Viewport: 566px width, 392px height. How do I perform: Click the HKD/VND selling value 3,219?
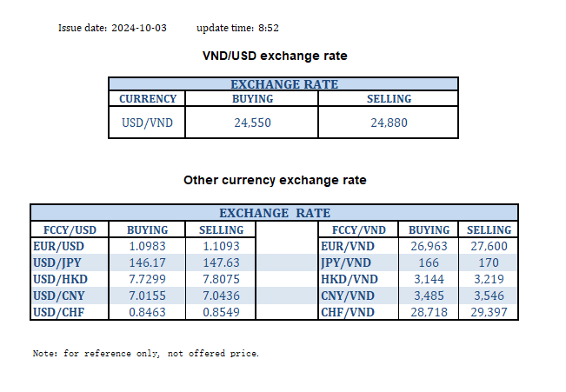coord(489,278)
